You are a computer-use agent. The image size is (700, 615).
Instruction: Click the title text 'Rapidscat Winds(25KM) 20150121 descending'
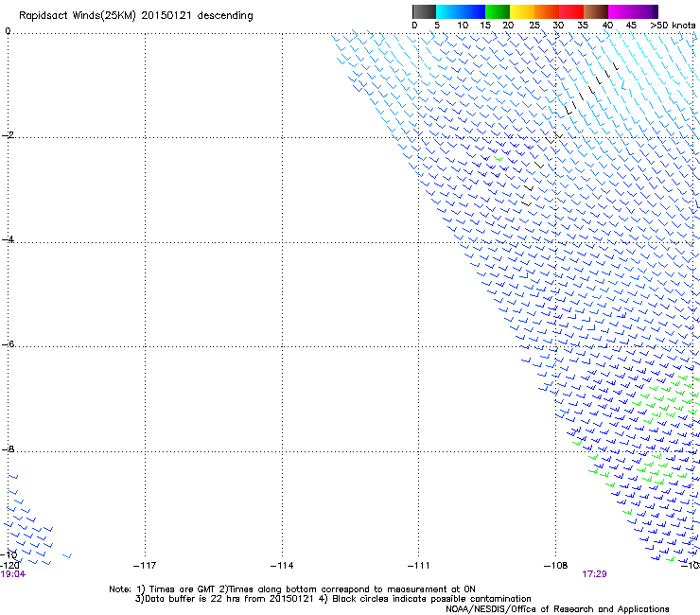click(x=135, y=16)
